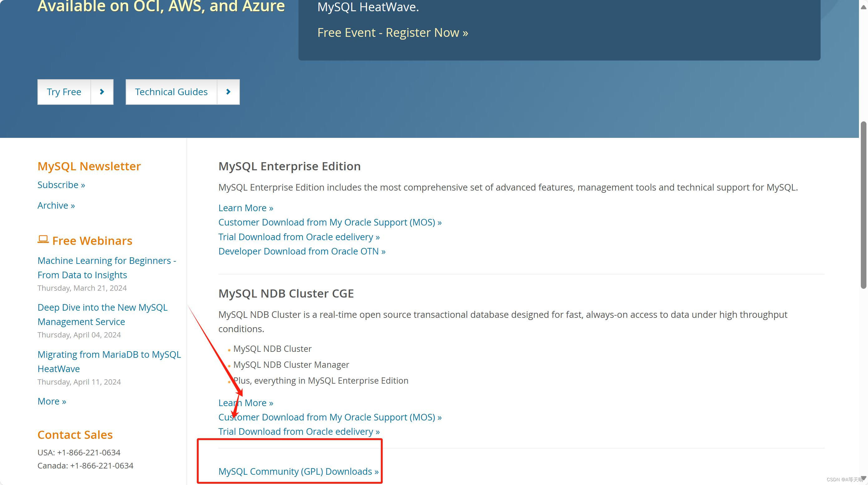This screenshot has height=485, width=868.
Task: Click the scrollbar down arrow
Action: point(863,478)
